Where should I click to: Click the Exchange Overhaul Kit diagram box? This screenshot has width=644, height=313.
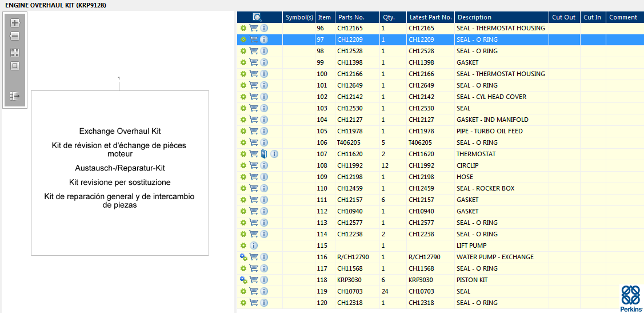tap(120, 172)
